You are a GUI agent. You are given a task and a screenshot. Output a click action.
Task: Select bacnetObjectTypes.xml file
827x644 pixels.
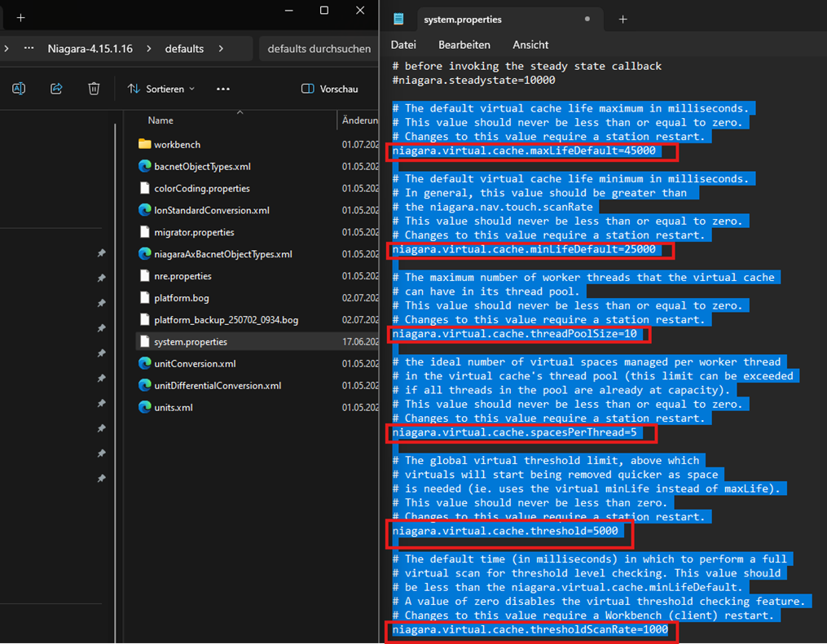202,167
